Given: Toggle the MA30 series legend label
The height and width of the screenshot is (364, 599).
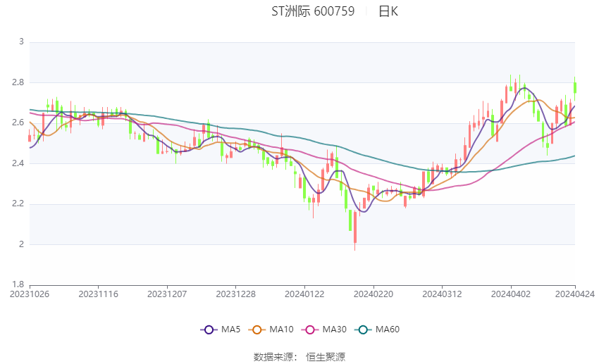Looking at the screenshot, I should [335, 330].
